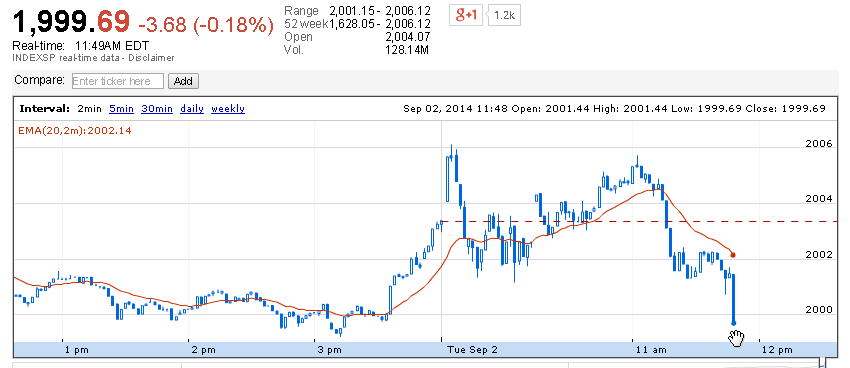Viewport: 850px width, 368px height.
Task: Click the -3.68 (-0.18%) change value
Action: 206,25
